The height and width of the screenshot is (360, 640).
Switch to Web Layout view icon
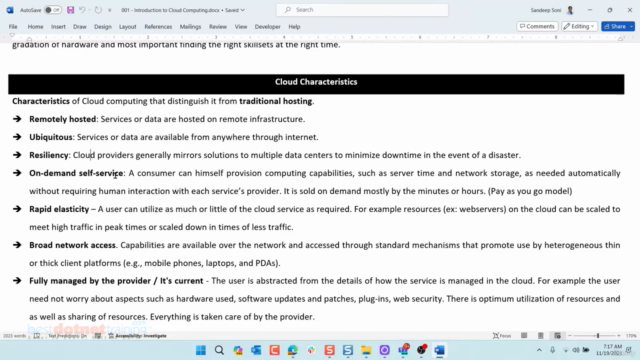click(x=557, y=336)
